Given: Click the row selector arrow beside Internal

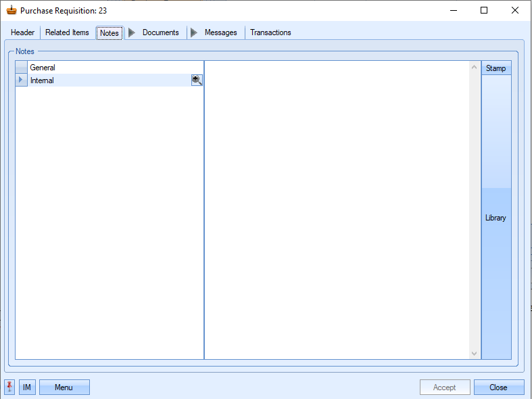Looking at the screenshot, I should pos(21,80).
